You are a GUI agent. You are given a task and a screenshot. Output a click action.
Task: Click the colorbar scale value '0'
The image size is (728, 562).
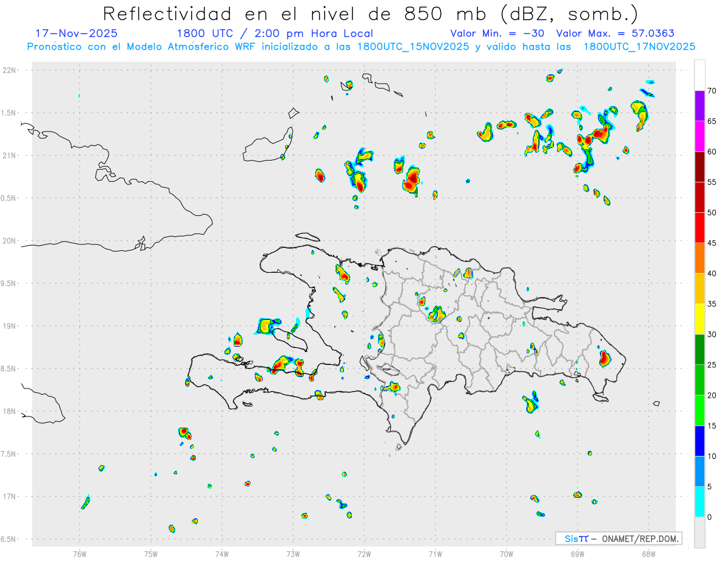tap(710, 517)
